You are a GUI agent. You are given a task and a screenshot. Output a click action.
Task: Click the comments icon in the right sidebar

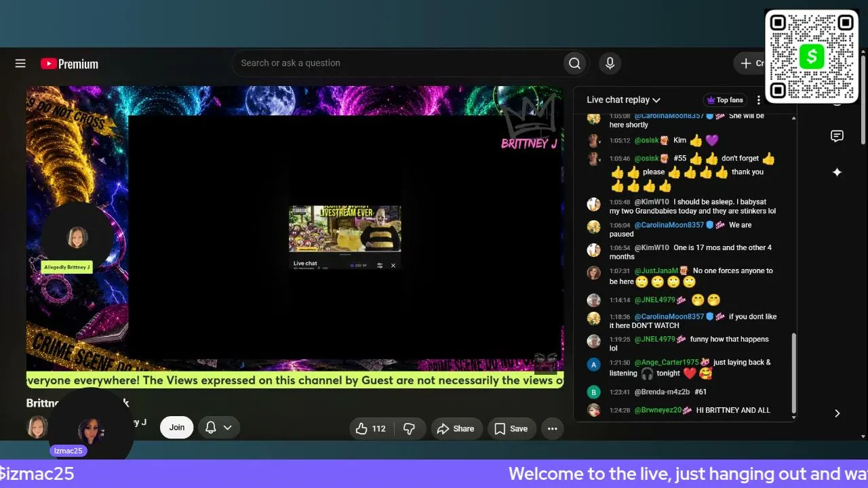tap(837, 136)
